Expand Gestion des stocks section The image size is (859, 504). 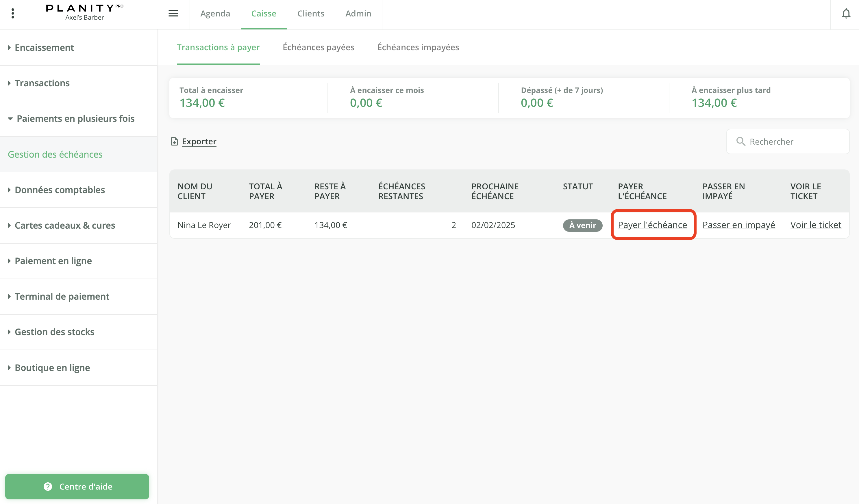[55, 332]
